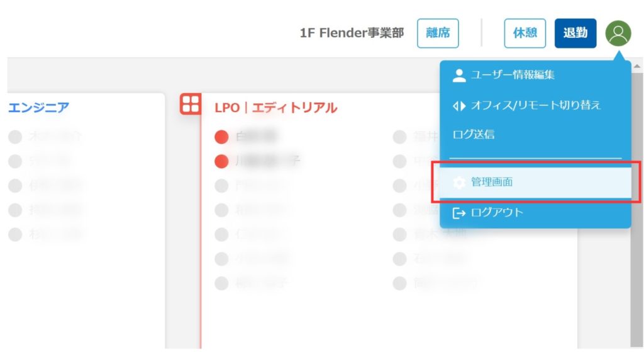Click the first gray dot below LPO's red dots

(x=221, y=186)
